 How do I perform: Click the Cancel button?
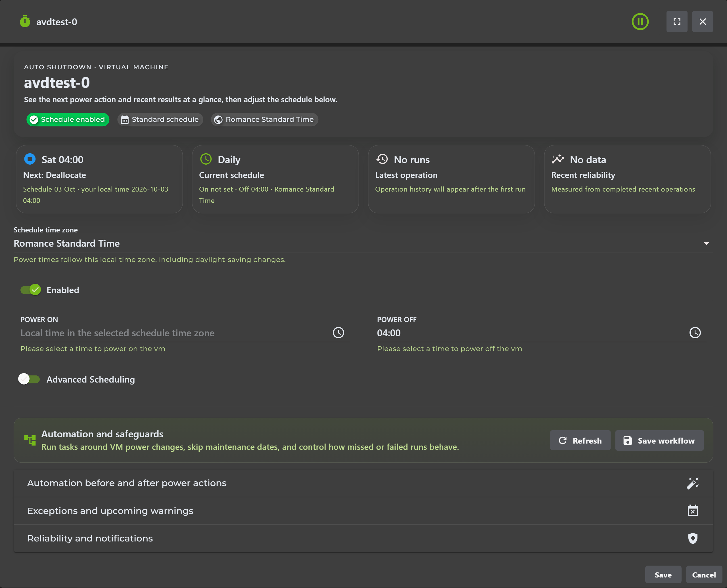pyautogui.click(x=704, y=575)
